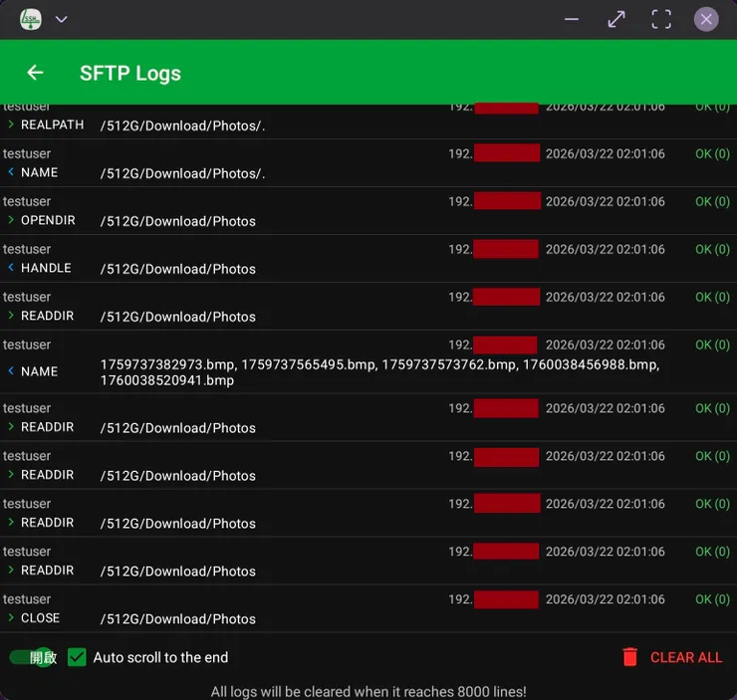
Task: Click the green arrow beside REALPATH
Action: [x=11, y=124]
